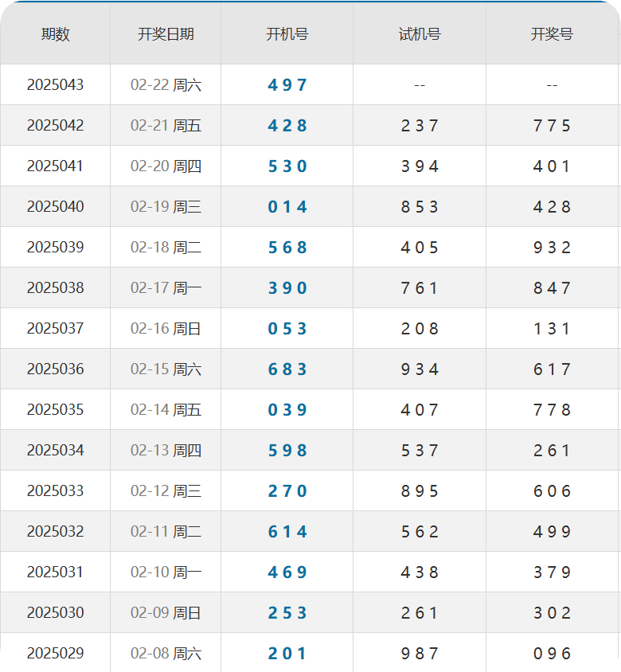Click 试机号 value 208
The image size is (621, 672).
pos(420,328)
